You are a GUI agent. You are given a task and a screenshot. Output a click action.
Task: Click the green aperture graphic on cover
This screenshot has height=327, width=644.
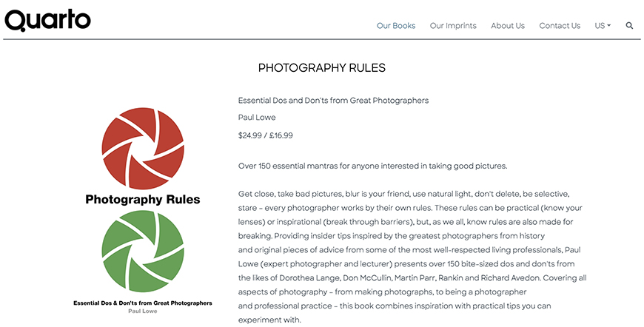point(143,251)
